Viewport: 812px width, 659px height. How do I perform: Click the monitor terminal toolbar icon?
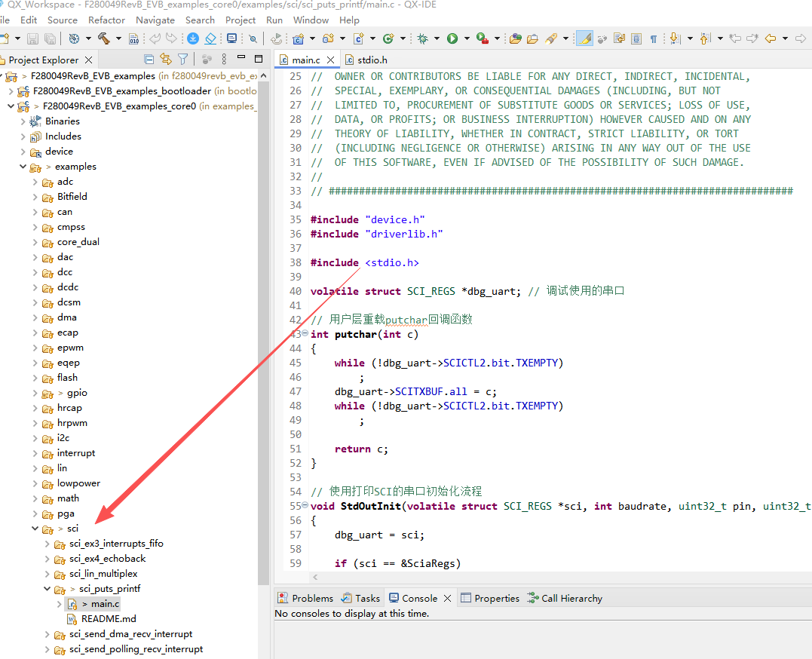click(x=232, y=38)
